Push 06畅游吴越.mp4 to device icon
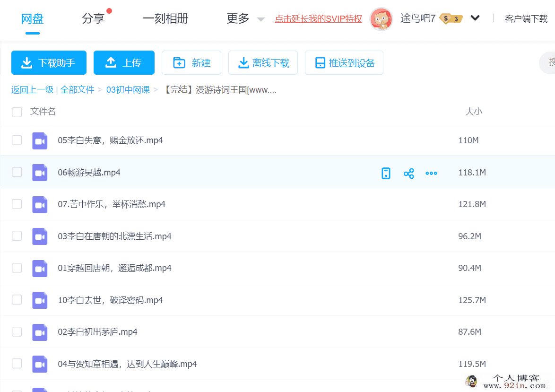Viewport: 555px width, 392px height. (386, 173)
